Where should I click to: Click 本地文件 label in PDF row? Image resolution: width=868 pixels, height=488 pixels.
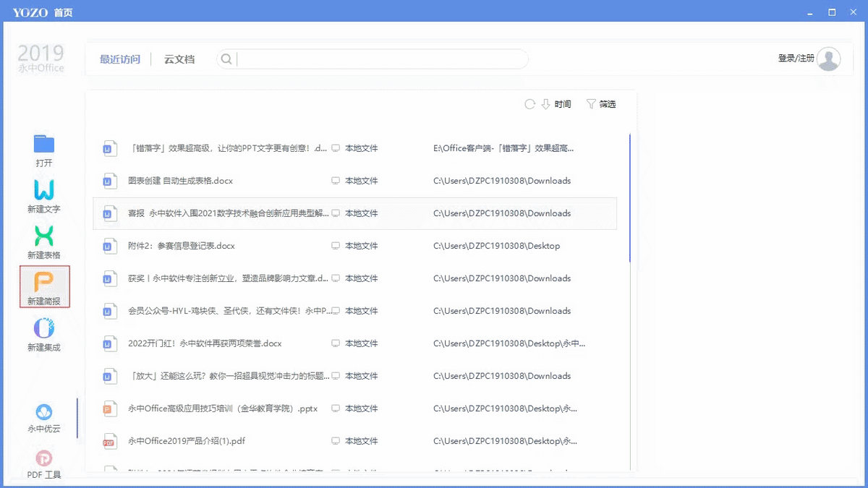point(362,441)
